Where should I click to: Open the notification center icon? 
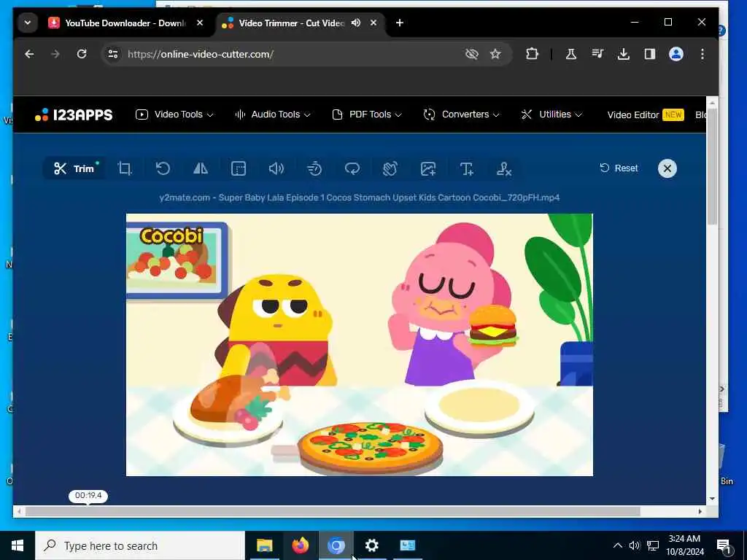click(724, 546)
